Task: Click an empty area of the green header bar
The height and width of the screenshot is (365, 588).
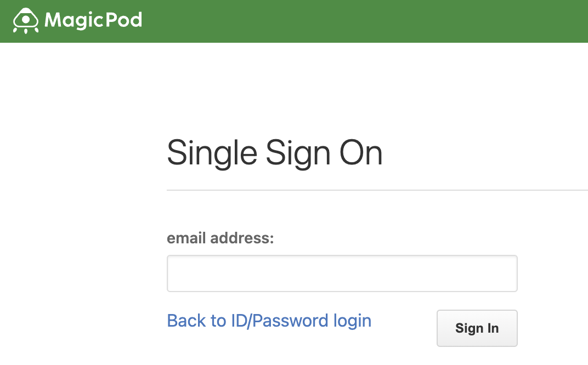Action: (x=356, y=21)
